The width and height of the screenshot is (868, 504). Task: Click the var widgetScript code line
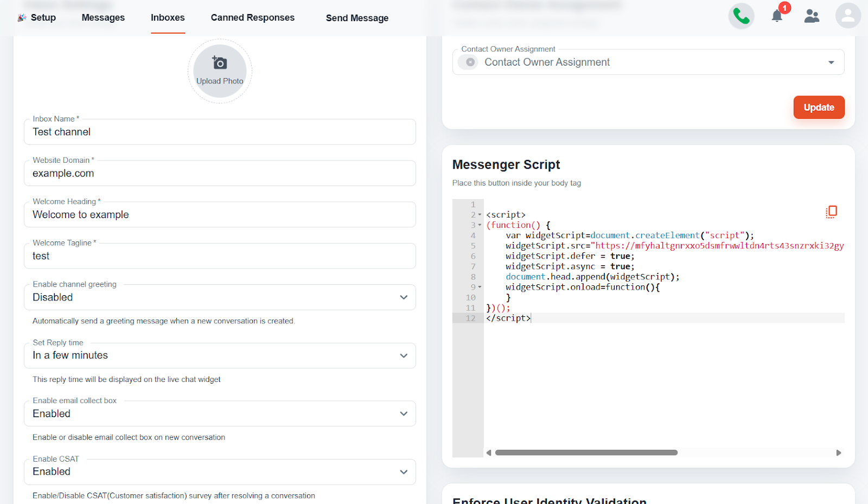click(630, 235)
